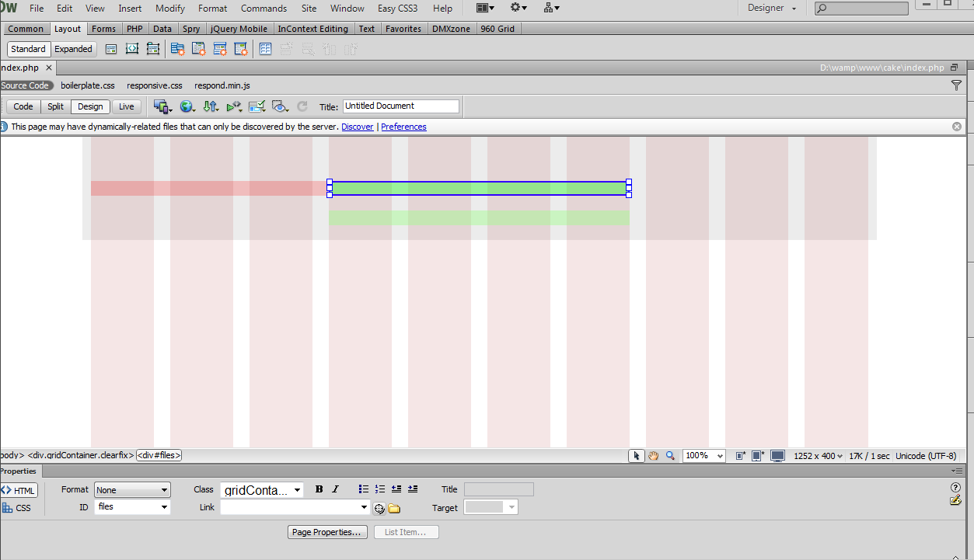This screenshot has width=974, height=560.
Task: Click the Text Outdent icon
Action: tap(396, 489)
